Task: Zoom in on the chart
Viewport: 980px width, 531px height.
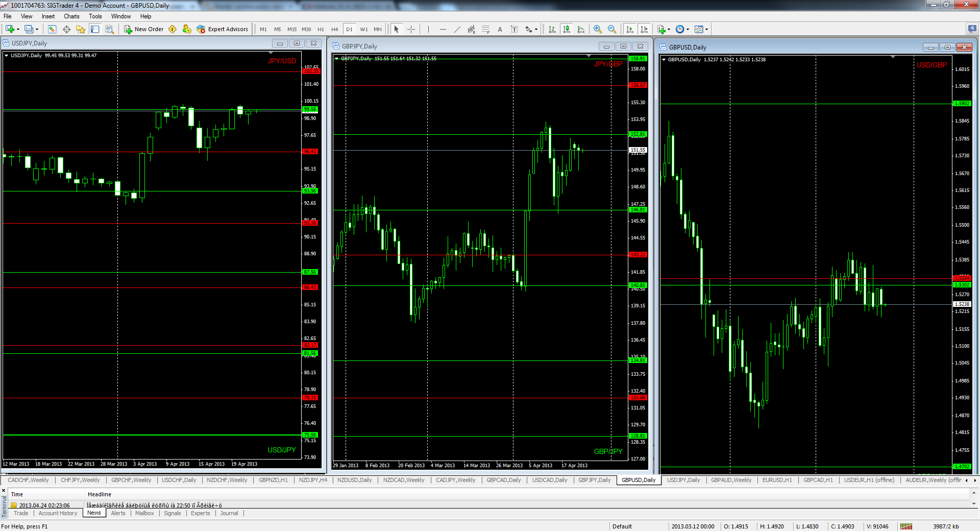Action: pos(598,29)
